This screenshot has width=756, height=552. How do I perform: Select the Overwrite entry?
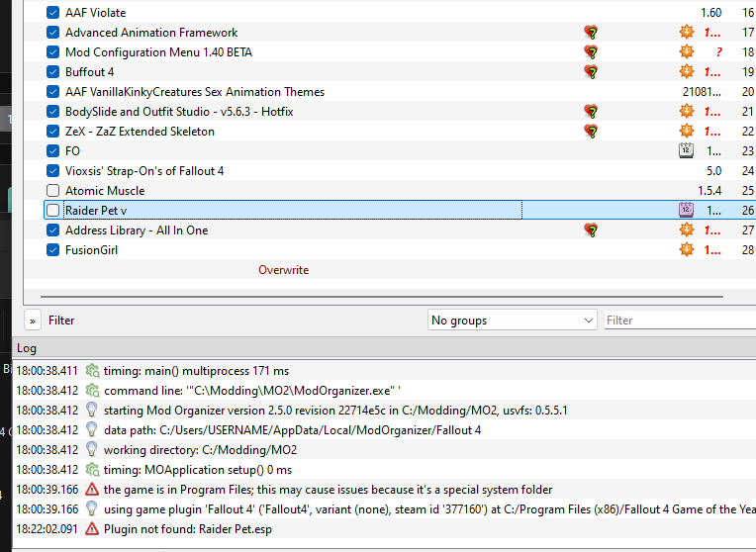[x=283, y=269]
